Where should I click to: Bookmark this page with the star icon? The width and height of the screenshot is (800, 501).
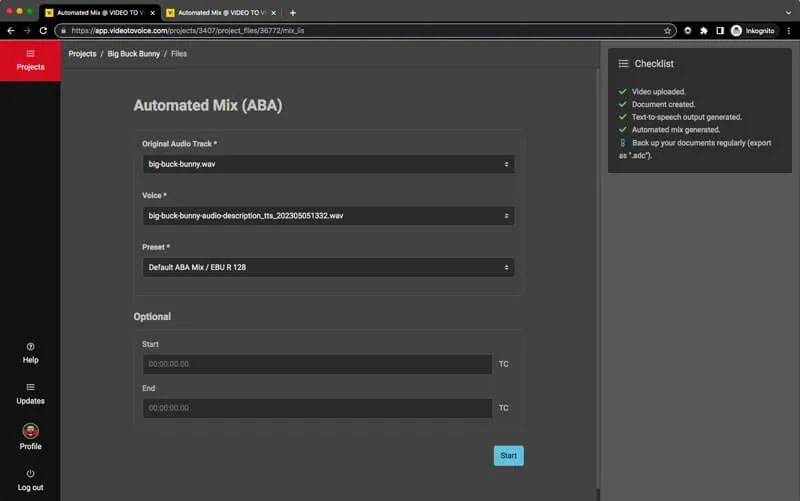[x=668, y=30]
